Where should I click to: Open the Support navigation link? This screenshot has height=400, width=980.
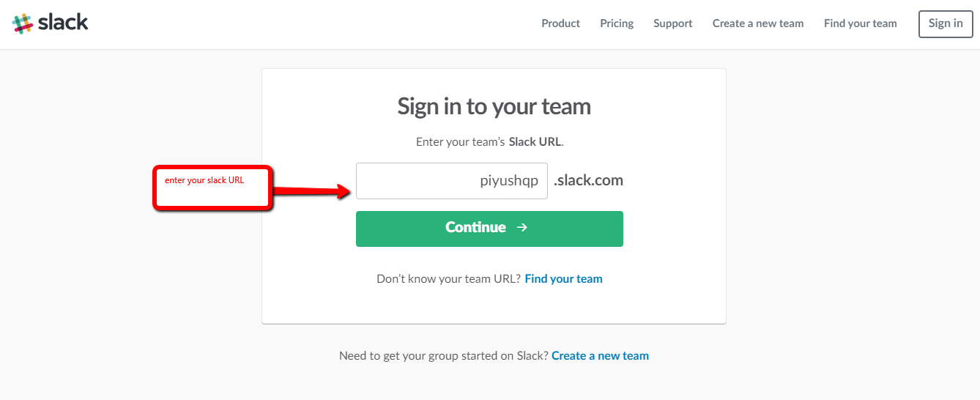coord(673,23)
